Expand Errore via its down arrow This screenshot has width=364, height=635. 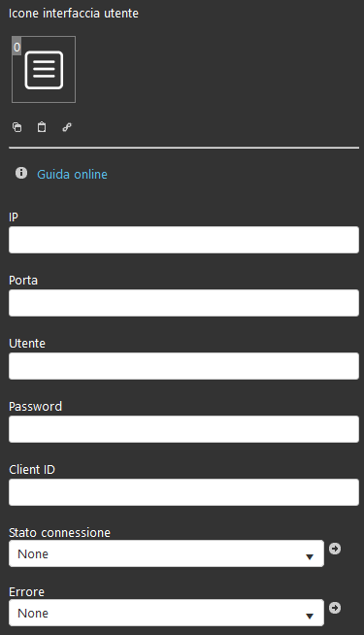point(310,616)
